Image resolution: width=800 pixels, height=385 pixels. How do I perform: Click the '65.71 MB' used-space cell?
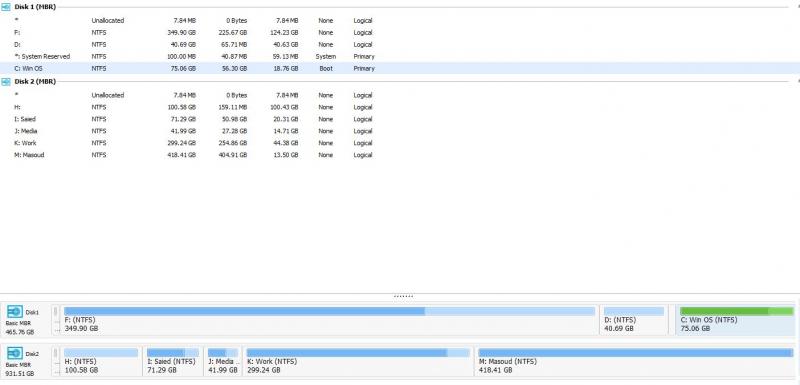pyautogui.click(x=234, y=44)
